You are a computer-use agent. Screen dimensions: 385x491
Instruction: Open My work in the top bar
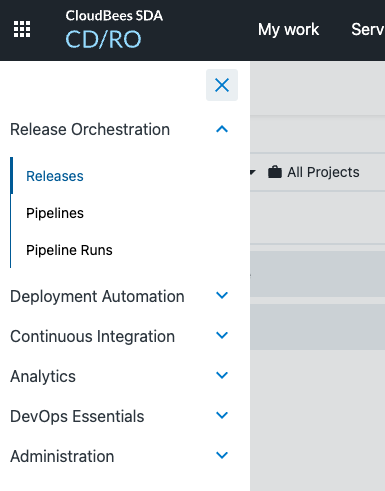tap(289, 30)
